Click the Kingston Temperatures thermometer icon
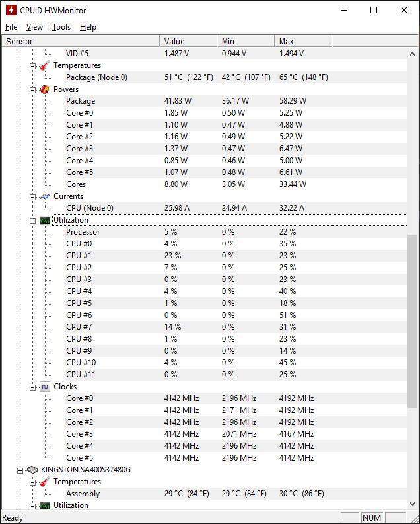 tap(45, 482)
